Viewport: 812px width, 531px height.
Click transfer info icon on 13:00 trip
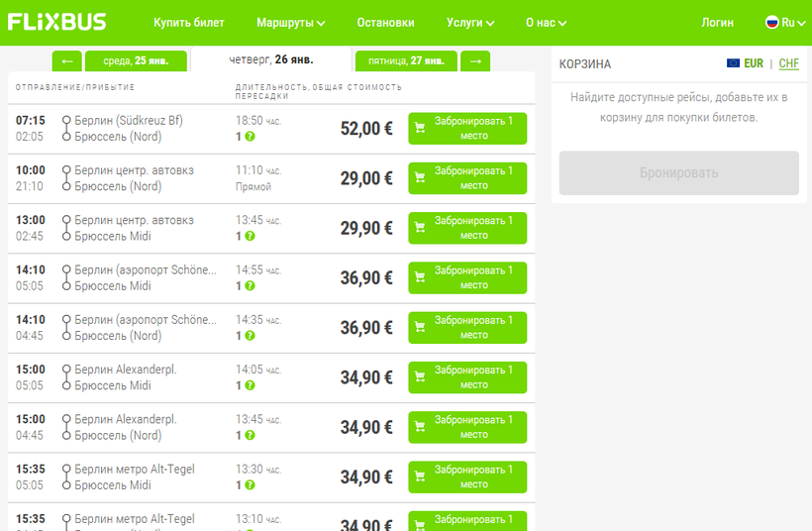click(250, 237)
